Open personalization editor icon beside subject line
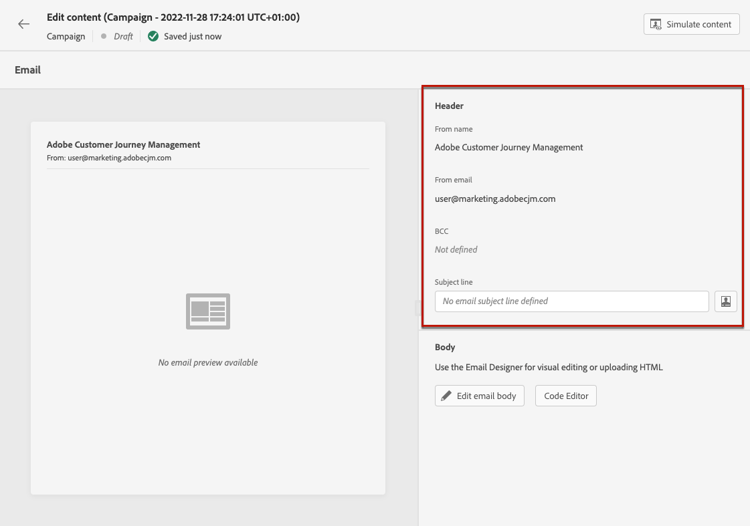This screenshot has height=526, width=750. 726,301
